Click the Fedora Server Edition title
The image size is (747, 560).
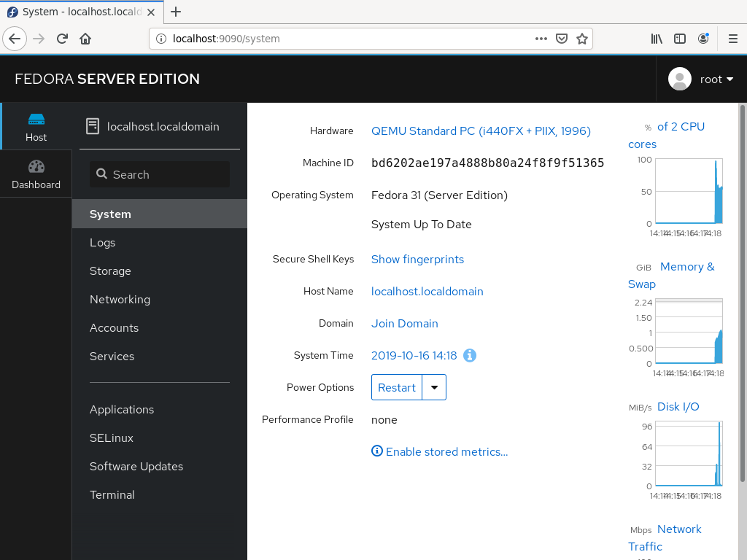pyautogui.click(x=107, y=79)
